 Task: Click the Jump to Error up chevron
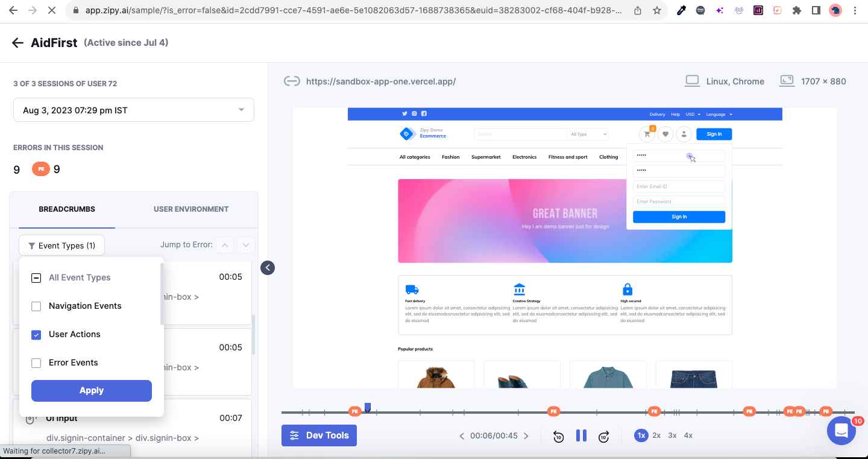pyautogui.click(x=225, y=245)
